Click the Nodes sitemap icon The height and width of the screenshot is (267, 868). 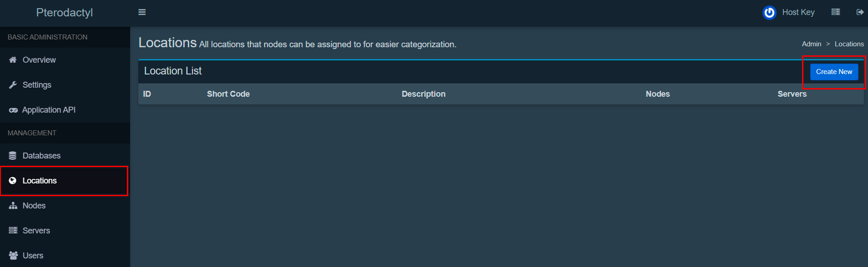point(13,206)
